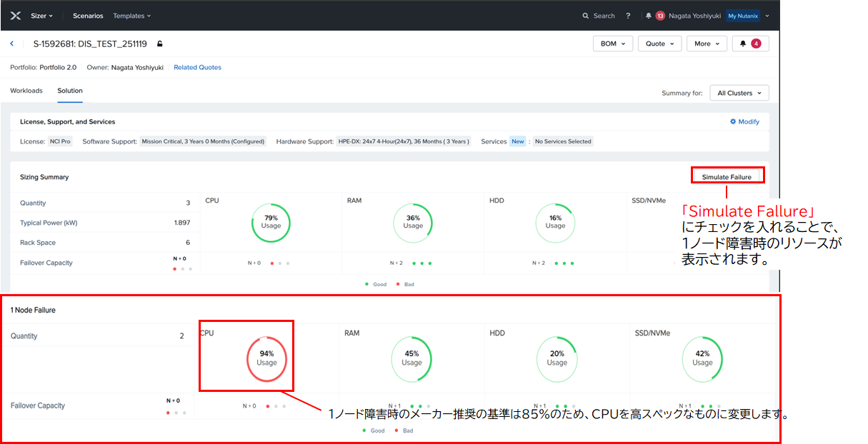The image size is (868, 444).
Task: Select All Clusters summary dropdown
Action: (x=739, y=93)
